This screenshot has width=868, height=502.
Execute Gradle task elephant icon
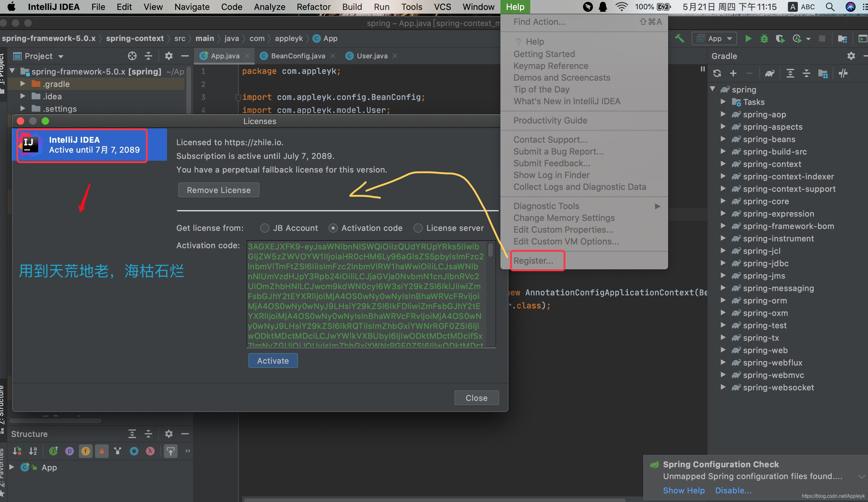pyautogui.click(x=770, y=73)
